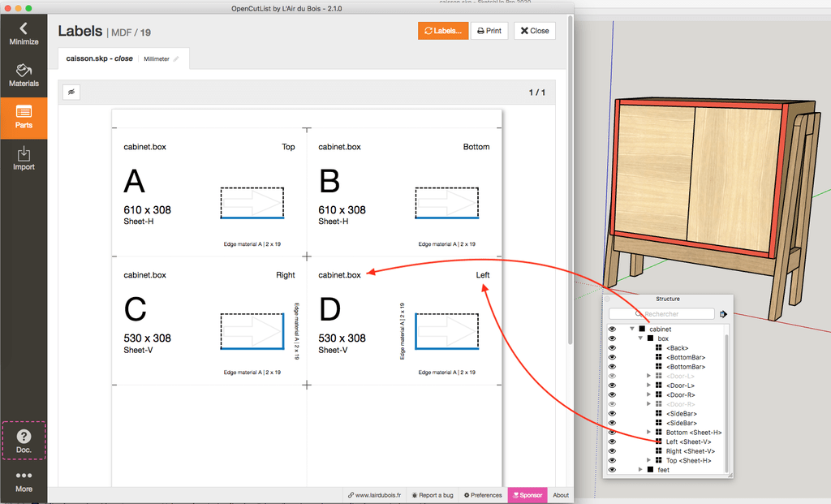Toggle the hidden-eye icon above the label page
Viewport: 831px width, 504px height.
(x=71, y=93)
